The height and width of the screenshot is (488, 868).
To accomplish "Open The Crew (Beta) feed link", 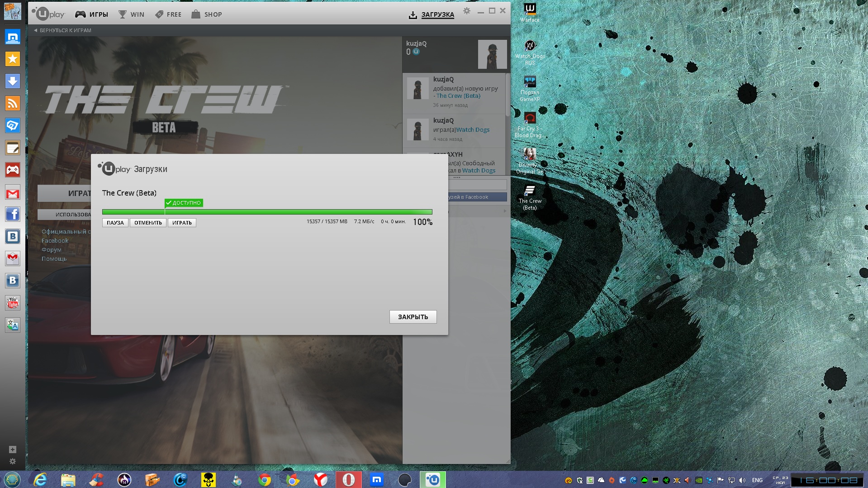I will click(458, 96).
